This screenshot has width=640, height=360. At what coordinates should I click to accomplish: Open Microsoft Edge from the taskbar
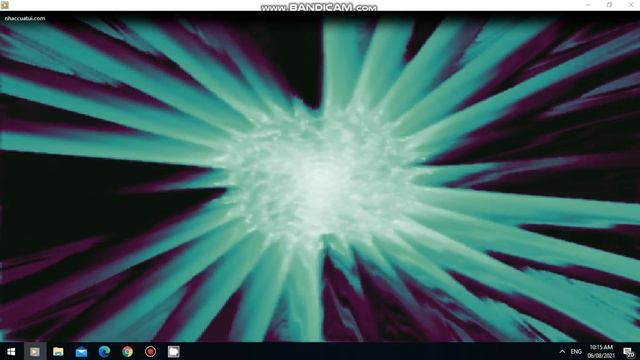(104, 351)
